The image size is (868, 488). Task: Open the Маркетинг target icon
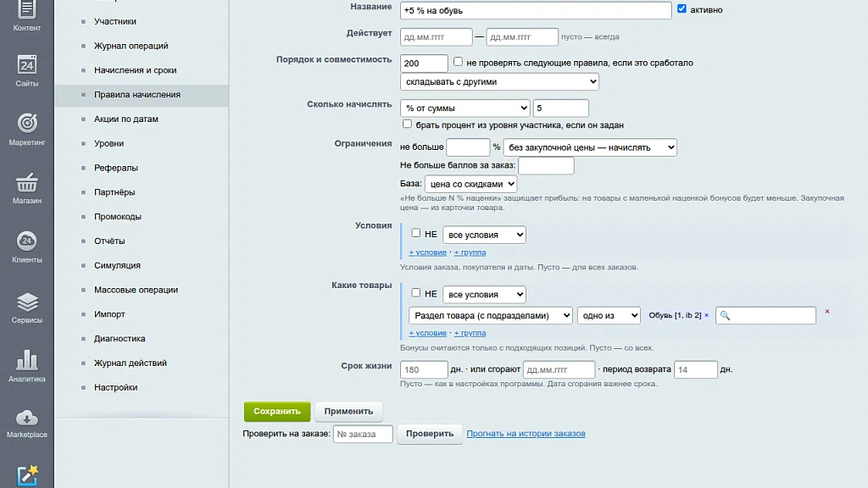pyautogui.click(x=26, y=123)
